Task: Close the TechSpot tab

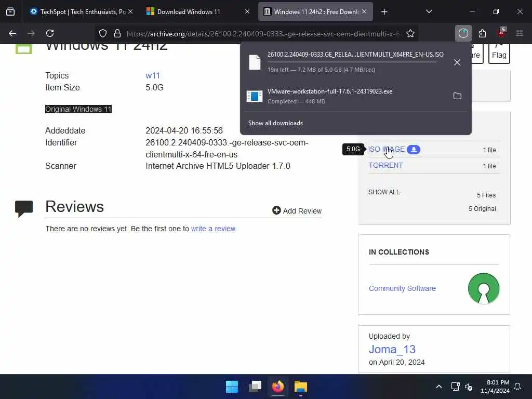Action: 130,12
